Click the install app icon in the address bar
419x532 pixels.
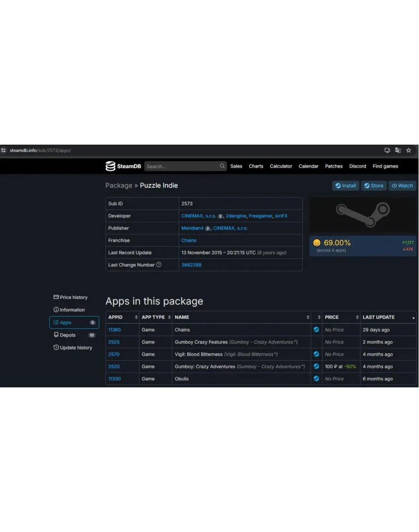(x=387, y=150)
